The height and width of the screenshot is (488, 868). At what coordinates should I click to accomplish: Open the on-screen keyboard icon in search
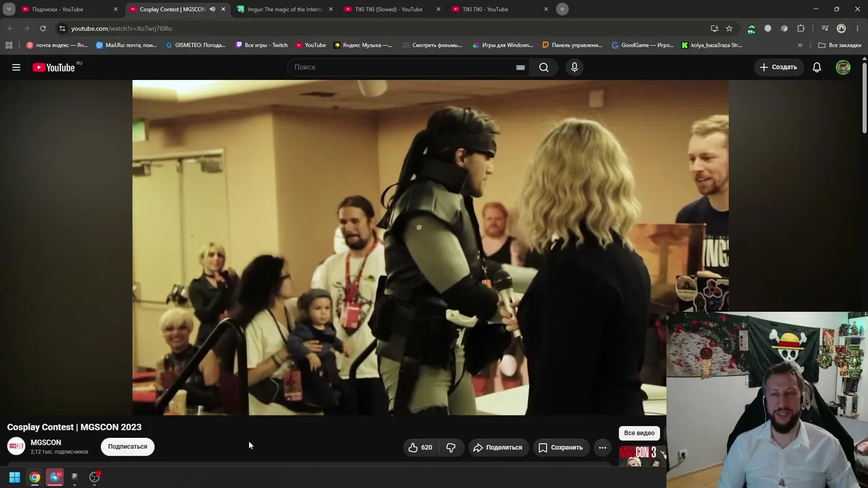(520, 67)
